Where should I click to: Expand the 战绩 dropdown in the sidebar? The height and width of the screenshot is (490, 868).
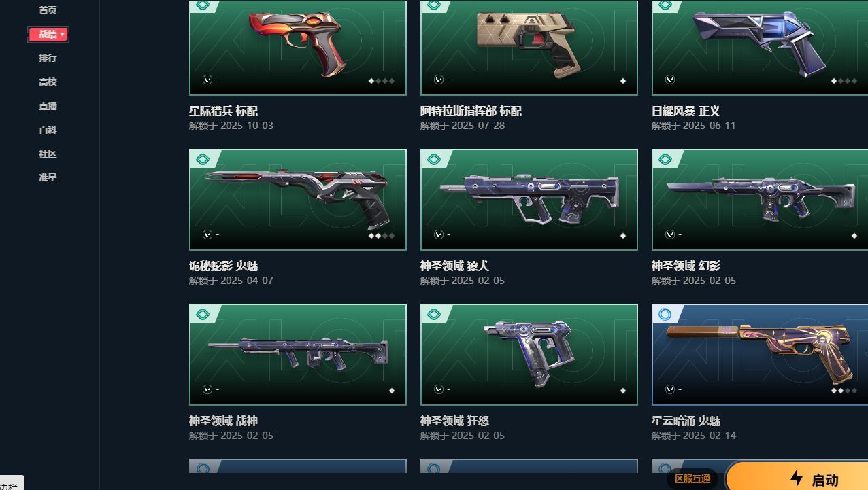click(48, 34)
